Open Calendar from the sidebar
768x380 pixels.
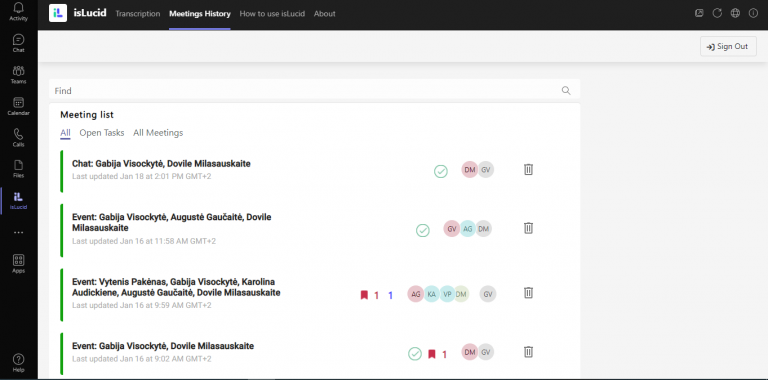19,106
